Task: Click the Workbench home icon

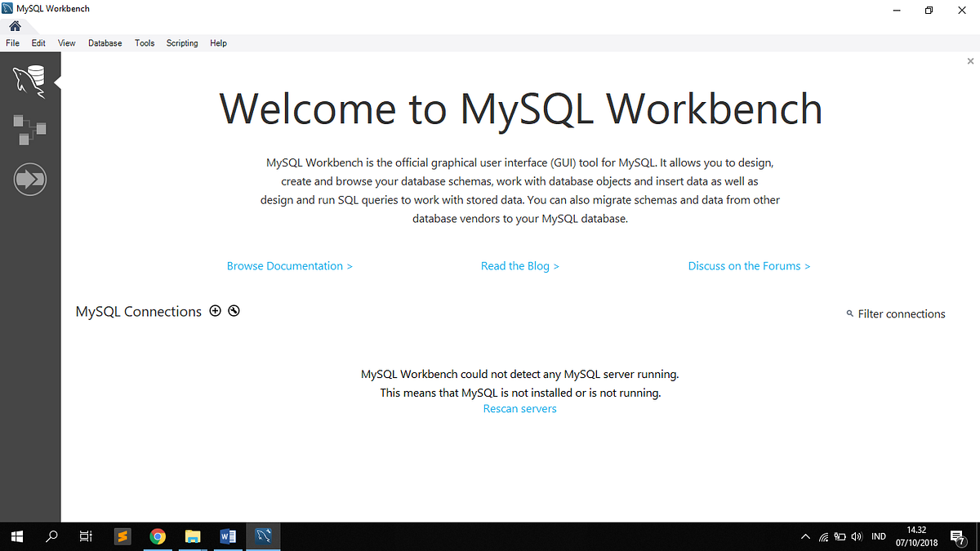Action: pos(14,25)
